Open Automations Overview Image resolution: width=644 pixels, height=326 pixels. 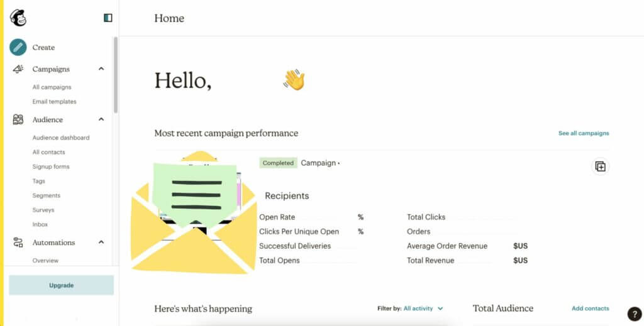click(45, 261)
